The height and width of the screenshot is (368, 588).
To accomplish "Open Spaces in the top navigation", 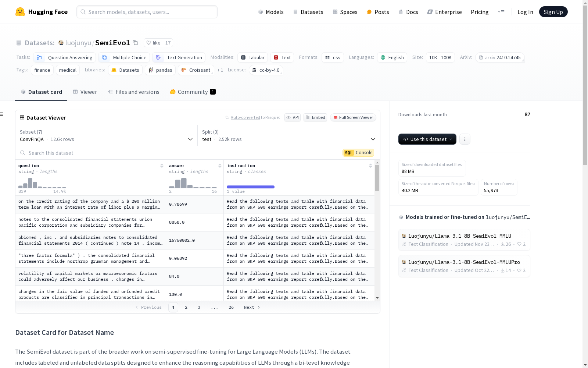I will click(345, 12).
